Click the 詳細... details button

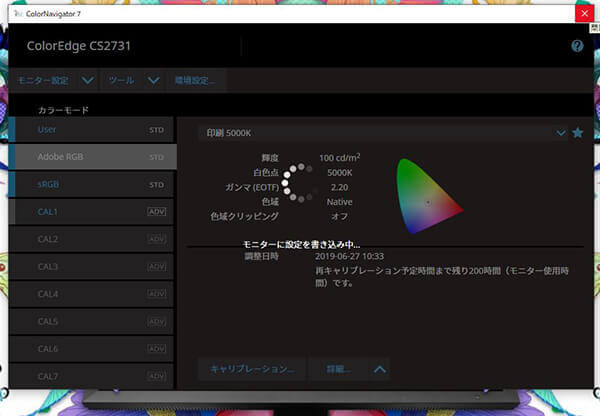[x=338, y=369]
